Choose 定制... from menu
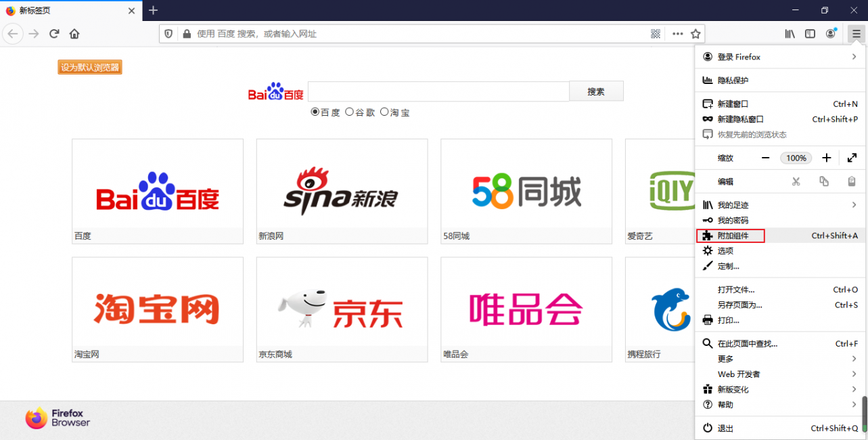 pyautogui.click(x=780, y=266)
